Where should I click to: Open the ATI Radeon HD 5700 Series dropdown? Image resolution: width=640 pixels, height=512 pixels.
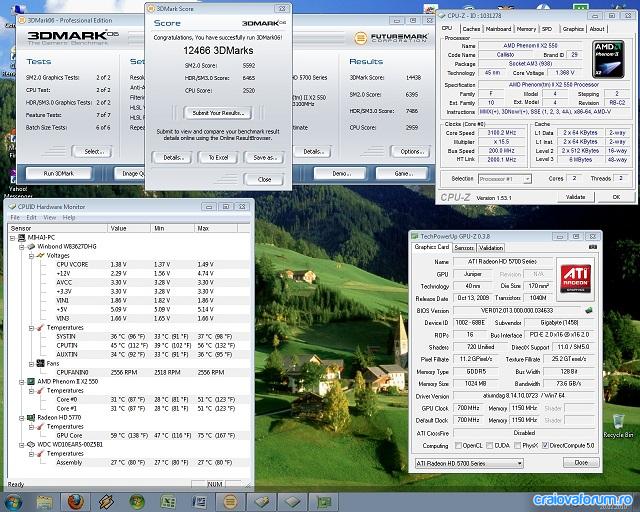click(469, 463)
